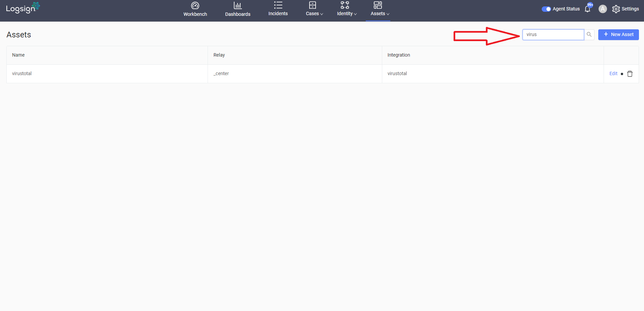Open the Workbench page

[x=195, y=9]
